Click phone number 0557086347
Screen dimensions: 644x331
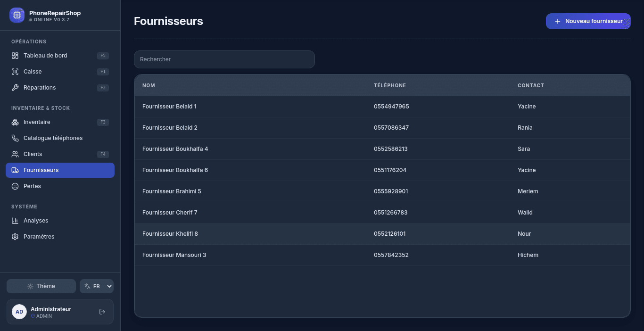pos(391,128)
